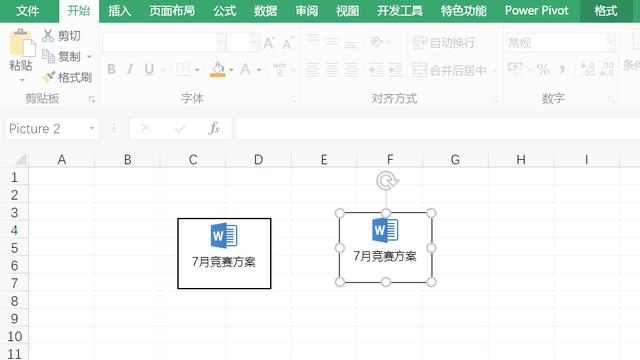Open the fill color dropdown arrow

click(231, 70)
